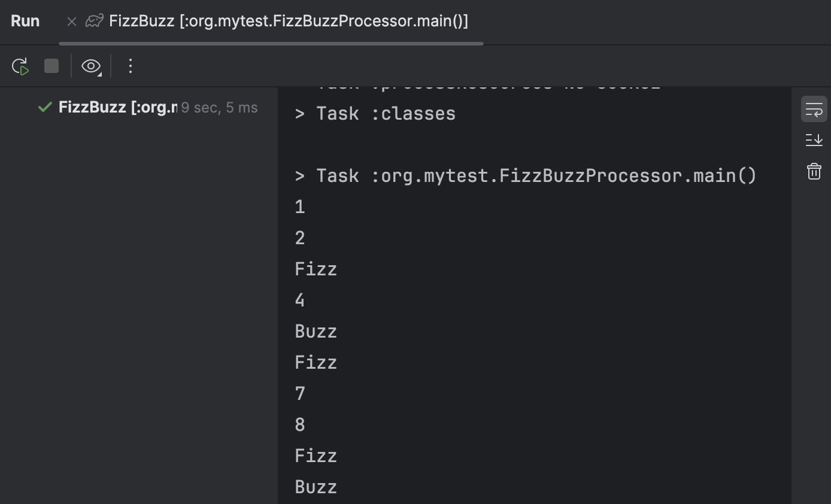Click the '9 sec, 5 ms' duration text
Image resolution: width=831 pixels, height=504 pixels.
[219, 107]
